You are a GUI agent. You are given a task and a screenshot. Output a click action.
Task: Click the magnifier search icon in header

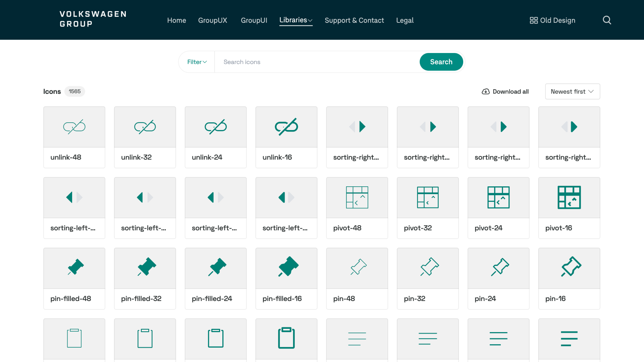tap(607, 20)
